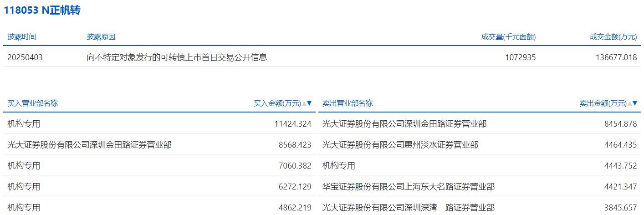Click the 卖出营业部名称 column header
The width and height of the screenshot is (644, 215).
pyautogui.click(x=348, y=103)
